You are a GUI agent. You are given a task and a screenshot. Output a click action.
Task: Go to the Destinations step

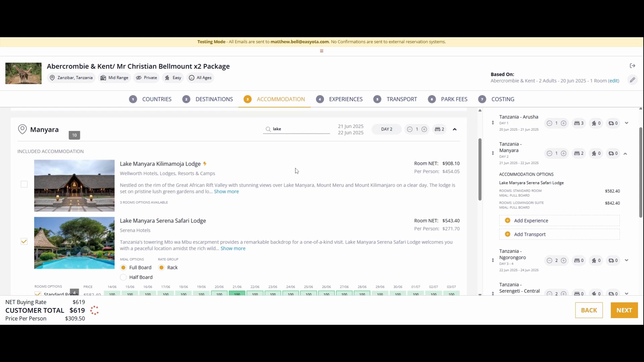(208, 99)
